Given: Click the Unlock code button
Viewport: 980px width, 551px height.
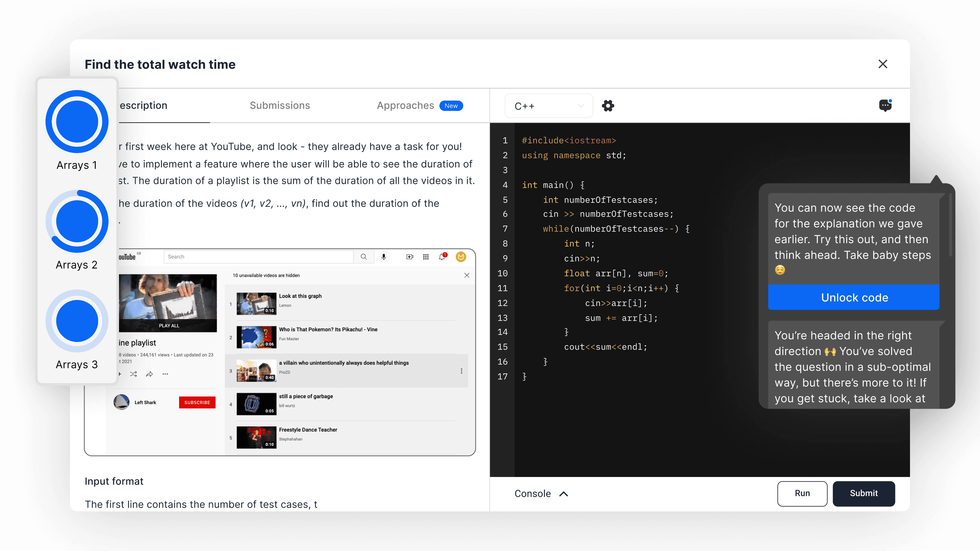Looking at the screenshot, I should click(x=854, y=297).
